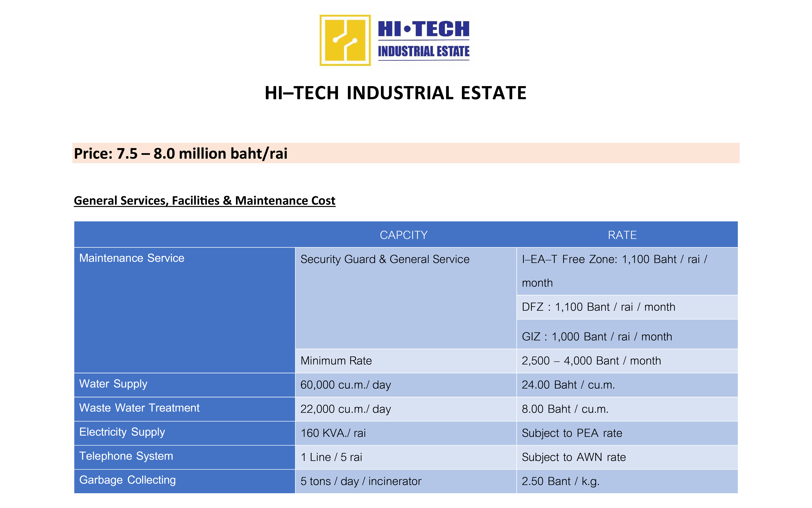The width and height of the screenshot is (812, 508).
Task: Click the Security Guard & General Service cell
Action: point(385,259)
